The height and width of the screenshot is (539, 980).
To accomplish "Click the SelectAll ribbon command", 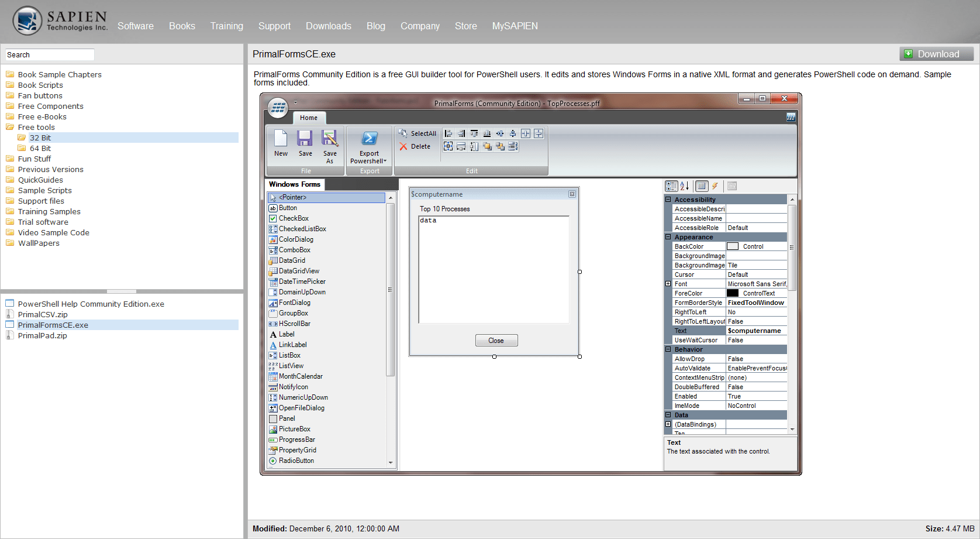I will pyautogui.click(x=417, y=133).
